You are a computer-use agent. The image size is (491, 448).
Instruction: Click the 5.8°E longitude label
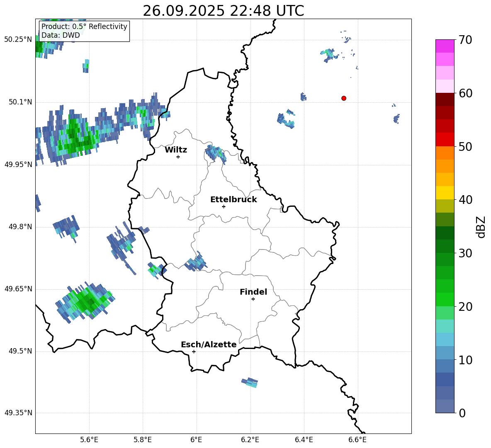[143, 440]
